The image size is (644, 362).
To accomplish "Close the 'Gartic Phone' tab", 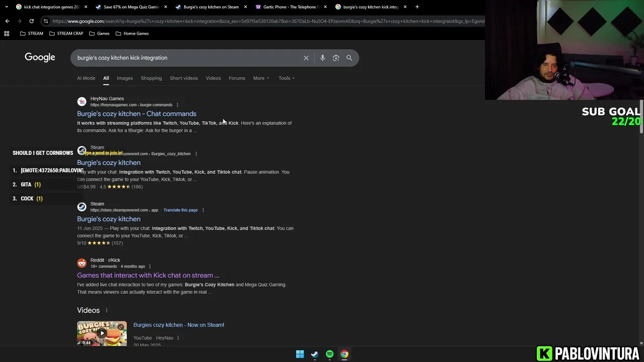I will [x=325, y=7].
